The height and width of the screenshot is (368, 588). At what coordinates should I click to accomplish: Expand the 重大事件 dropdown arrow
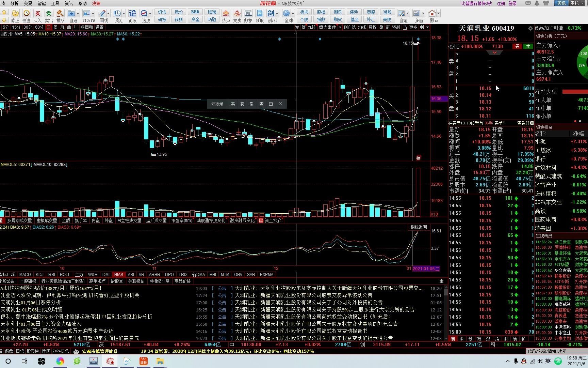(340, 27)
